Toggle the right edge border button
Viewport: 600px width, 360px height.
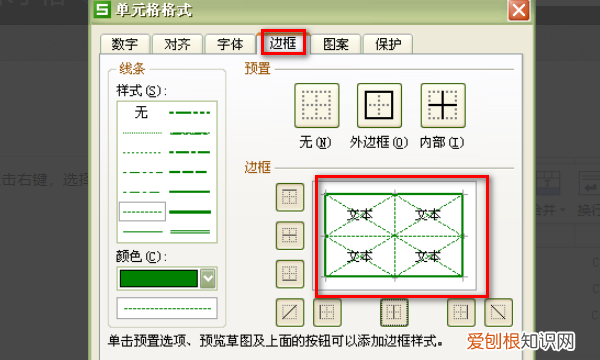(x=461, y=313)
